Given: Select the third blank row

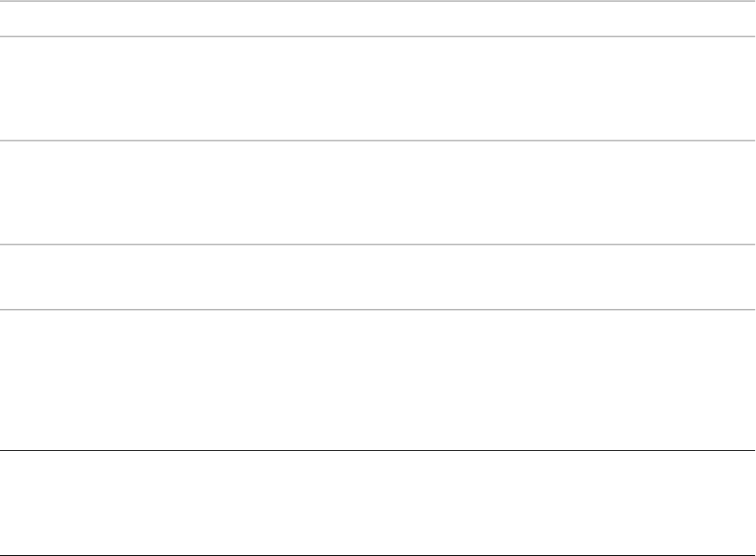Looking at the screenshot, I should [378, 192].
